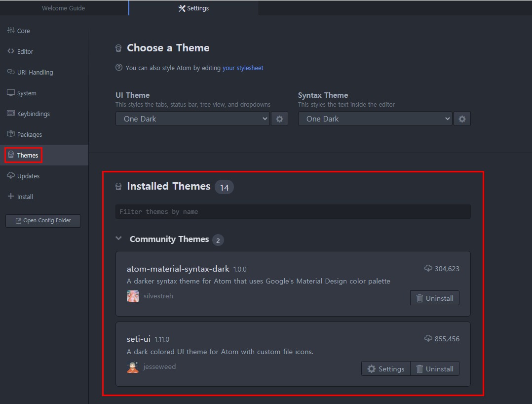Click the Installed Themes count badge 14
This screenshot has width=532, height=404.
pyautogui.click(x=224, y=187)
